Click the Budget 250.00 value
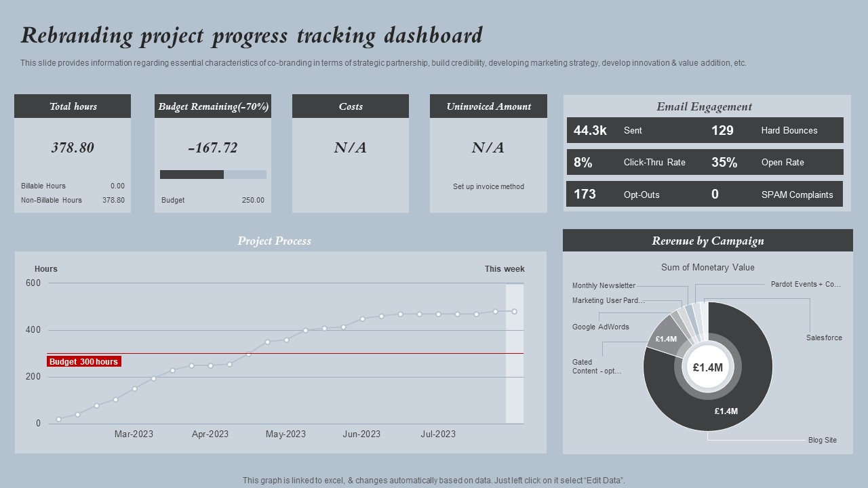 (253, 200)
